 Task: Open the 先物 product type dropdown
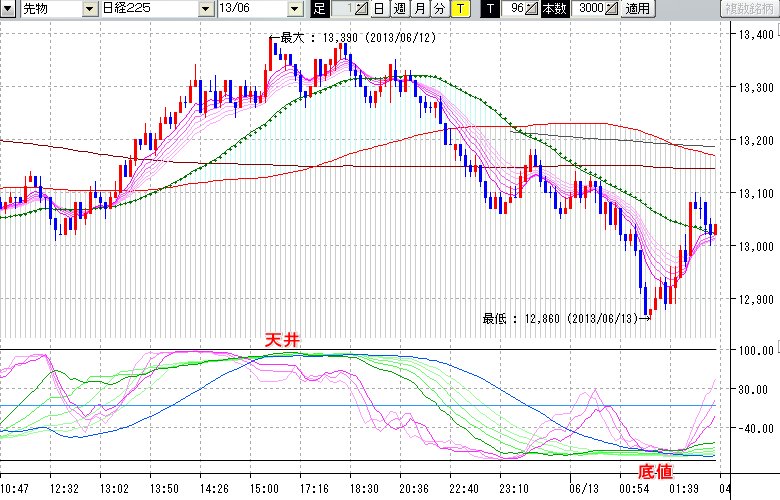[x=91, y=9]
